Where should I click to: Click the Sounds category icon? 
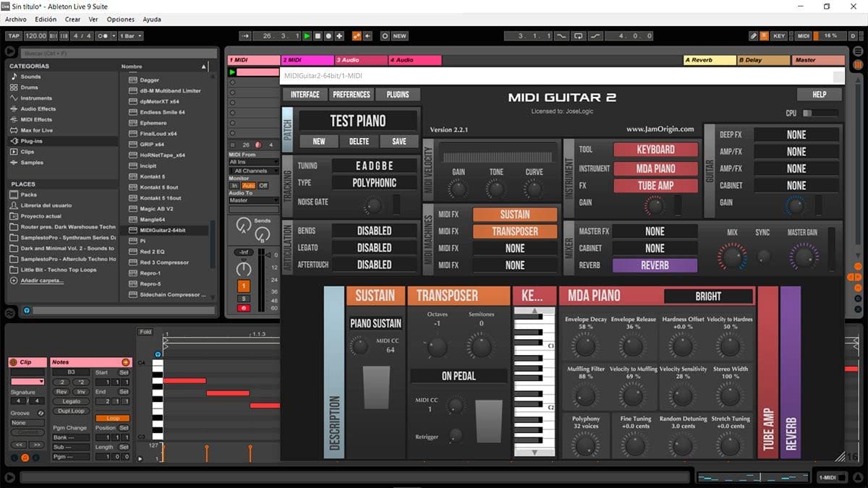click(14, 77)
